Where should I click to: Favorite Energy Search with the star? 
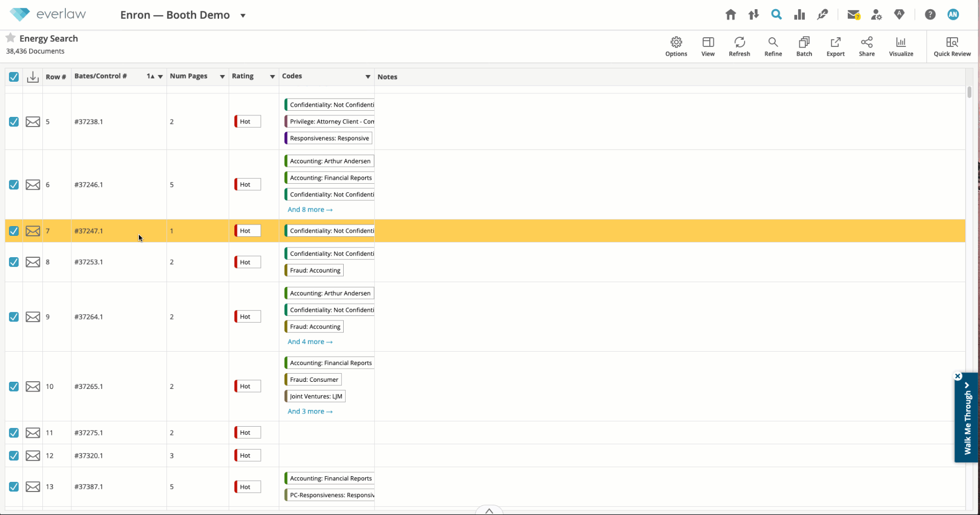[x=10, y=38]
